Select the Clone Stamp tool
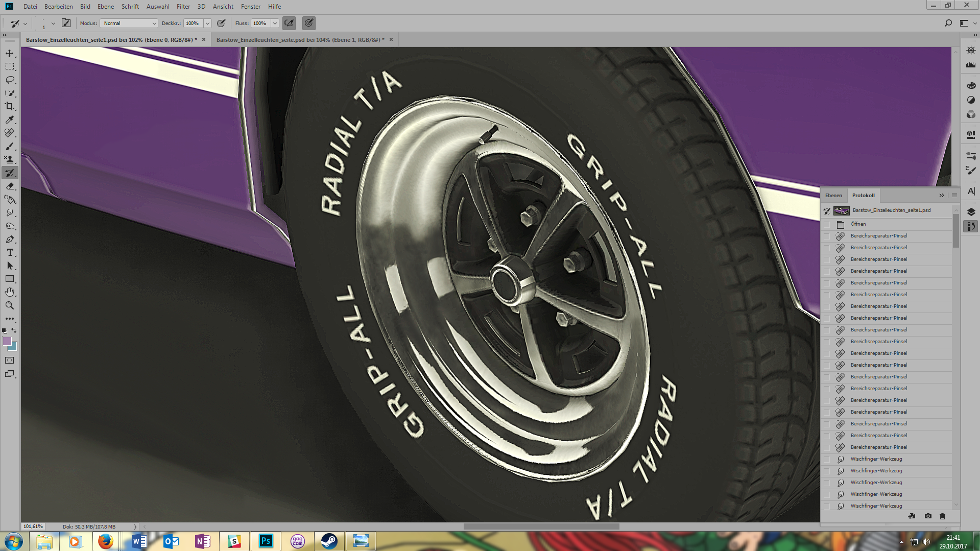This screenshot has width=980, height=551. 10,159
